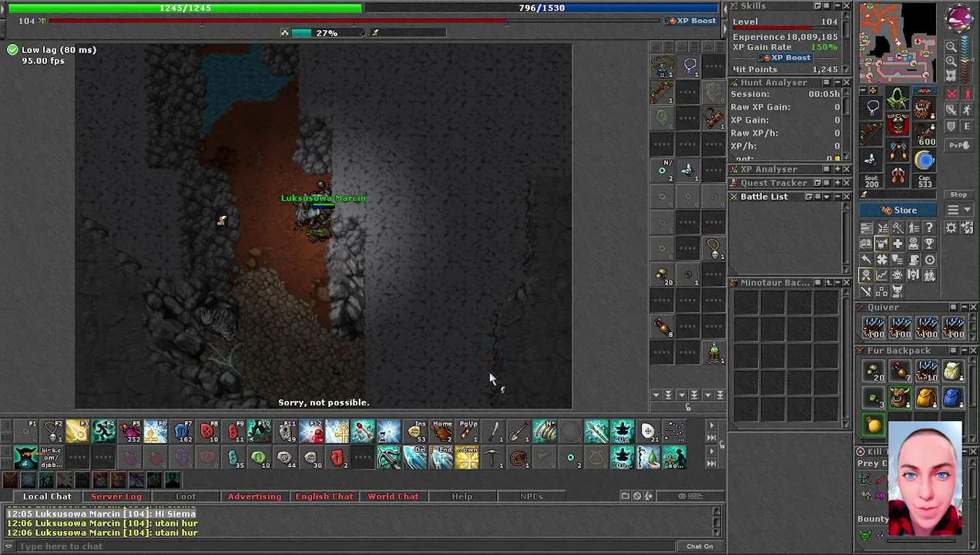Open the Advertising chat tab
The image size is (980, 555).
pyautogui.click(x=254, y=496)
